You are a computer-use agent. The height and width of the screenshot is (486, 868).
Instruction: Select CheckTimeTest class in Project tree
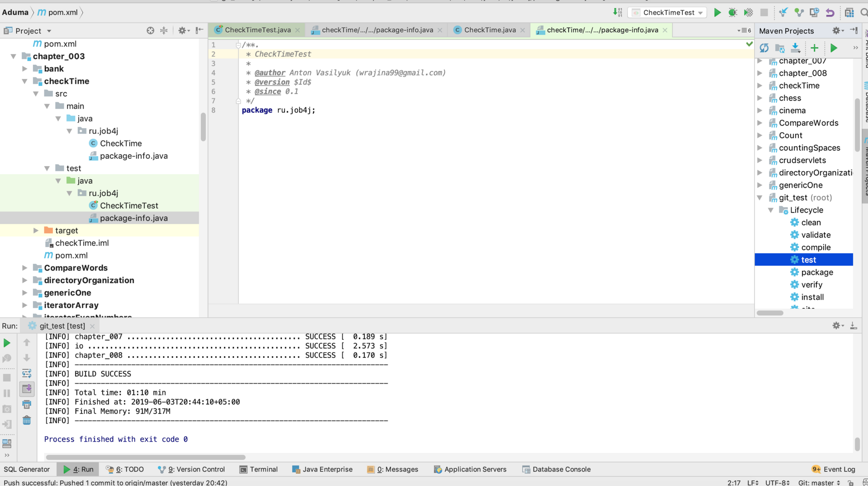tap(129, 205)
